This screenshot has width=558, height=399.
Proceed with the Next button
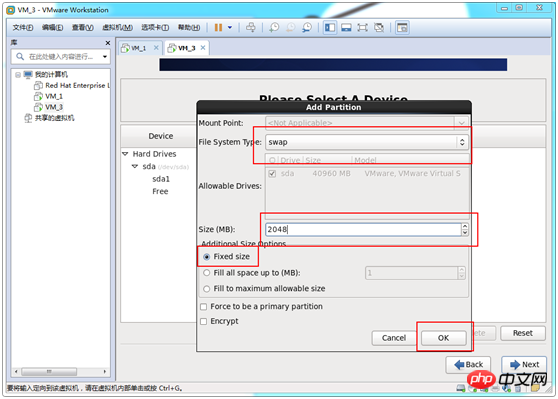(x=524, y=364)
